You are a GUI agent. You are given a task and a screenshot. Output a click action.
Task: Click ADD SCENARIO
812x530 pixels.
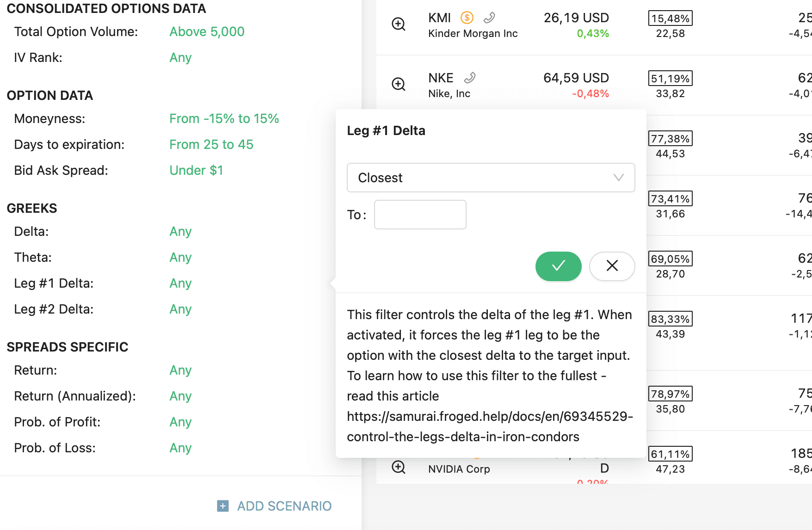click(x=284, y=506)
